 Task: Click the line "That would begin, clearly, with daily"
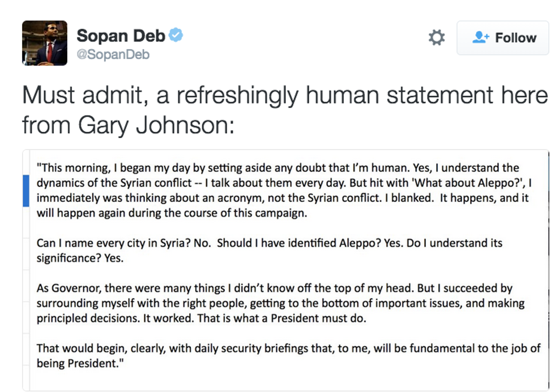pyautogui.click(x=289, y=348)
